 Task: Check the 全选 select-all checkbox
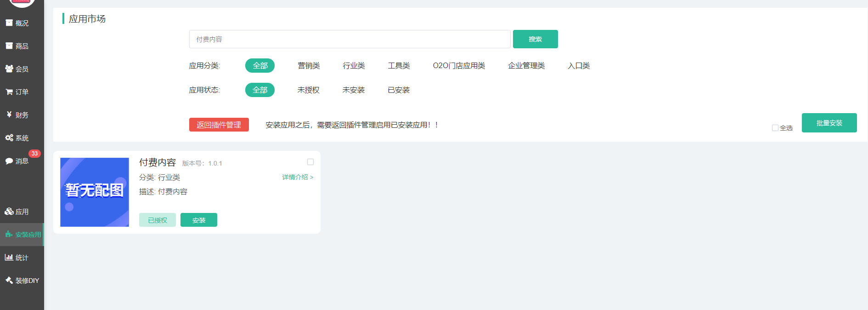[775, 128]
